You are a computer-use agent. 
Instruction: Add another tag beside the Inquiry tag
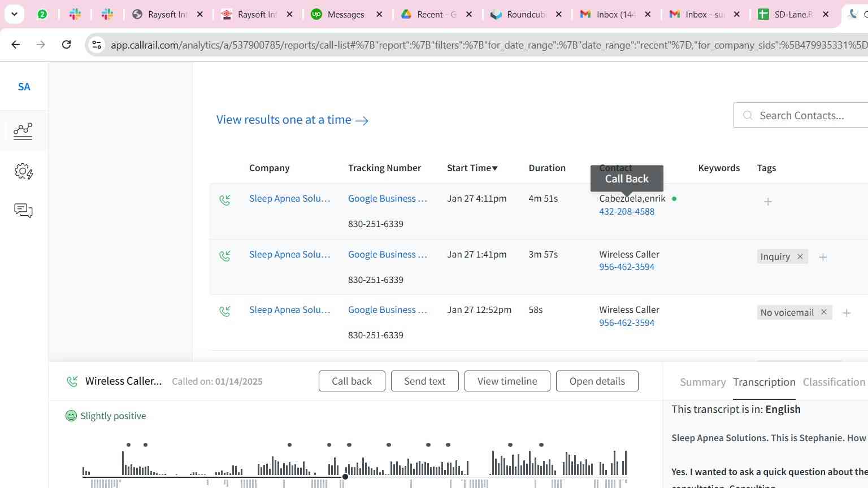(823, 257)
